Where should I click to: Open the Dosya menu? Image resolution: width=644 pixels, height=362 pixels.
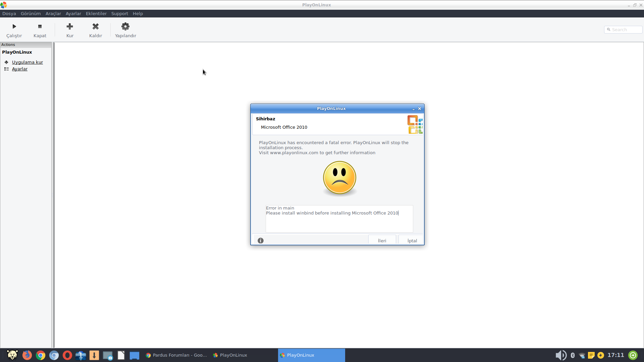coord(9,13)
